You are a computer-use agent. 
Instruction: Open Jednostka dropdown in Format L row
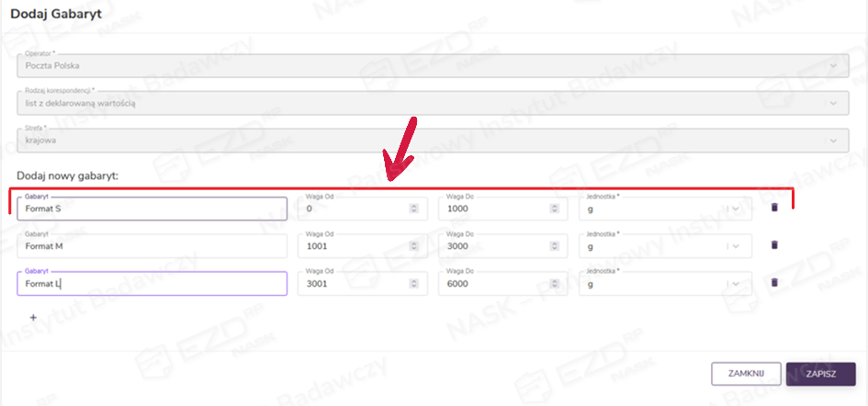[736, 284]
